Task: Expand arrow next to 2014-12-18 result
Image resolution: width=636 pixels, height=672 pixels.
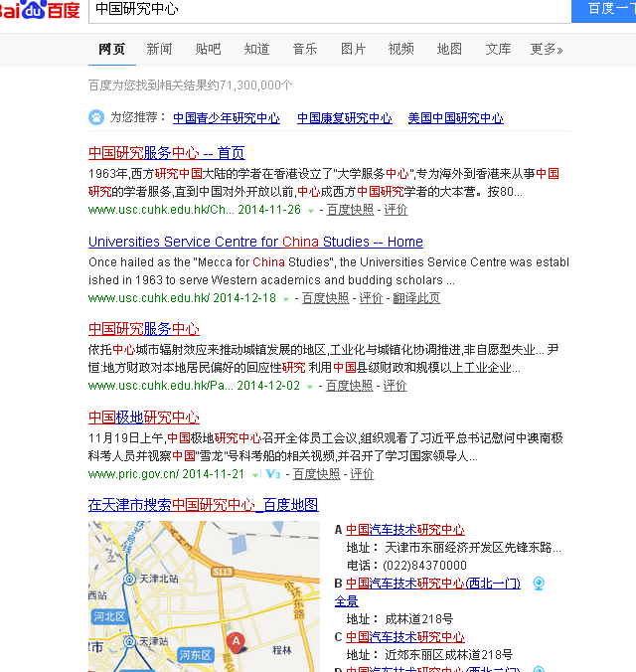Action: click(x=286, y=299)
